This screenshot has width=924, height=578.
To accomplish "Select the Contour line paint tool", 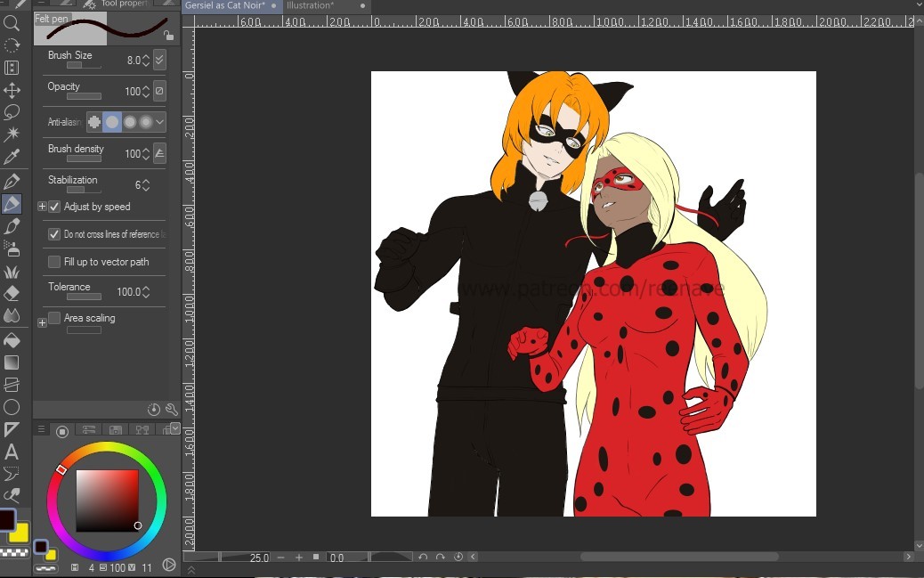I will point(12,385).
